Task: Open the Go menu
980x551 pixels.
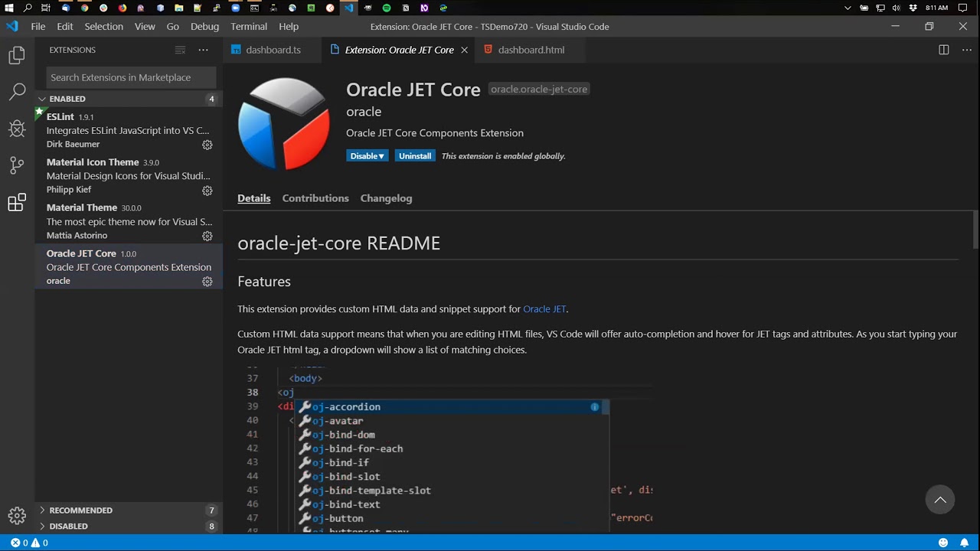Action: tap(173, 26)
